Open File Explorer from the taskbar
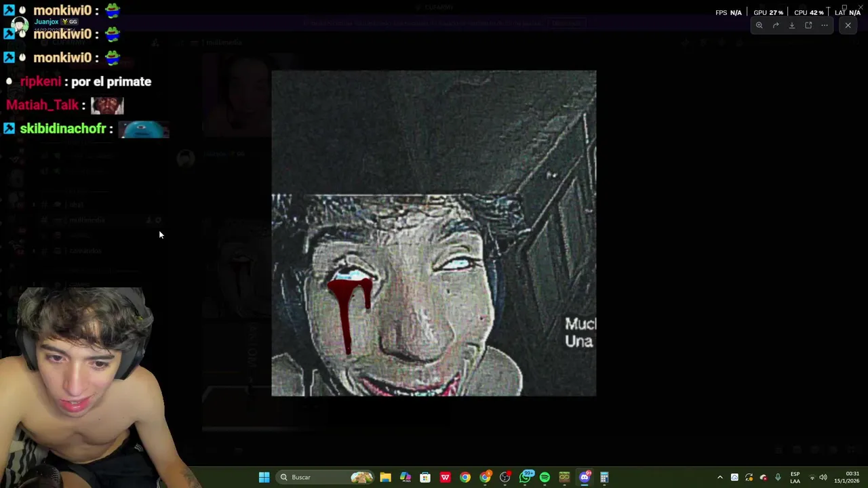Image resolution: width=868 pixels, height=488 pixels. pyautogui.click(x=385, y=477)
